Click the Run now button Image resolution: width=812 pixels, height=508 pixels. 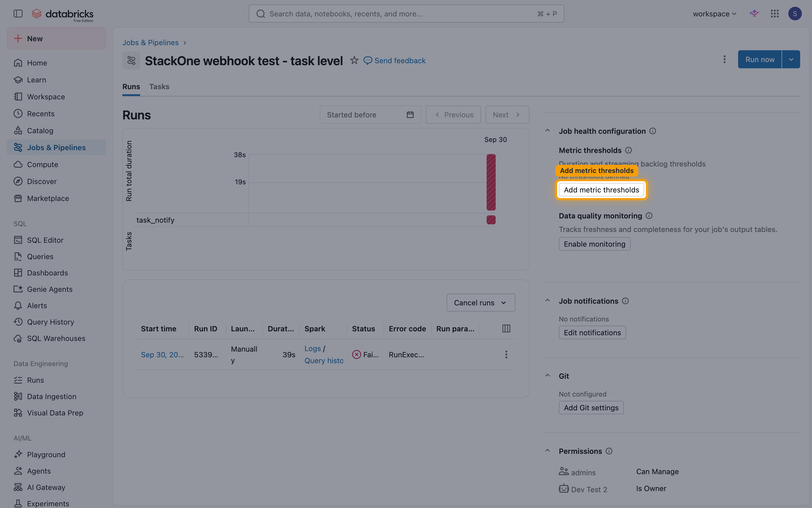[760, 60]
